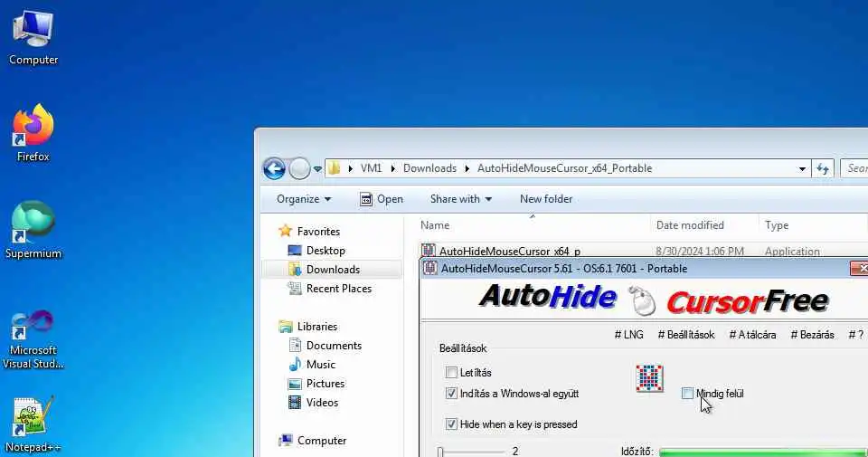868x457 pixels.
Task: Uncheck Hide when a key is pressed
Action: 451,424
